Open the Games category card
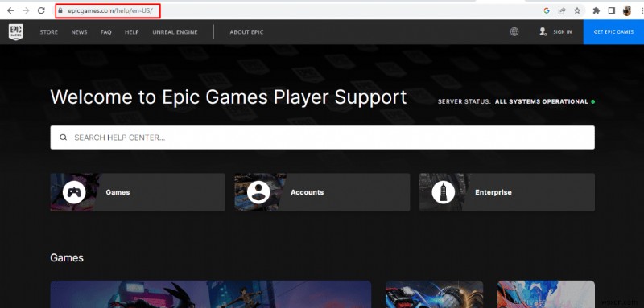644x308 pixels. tap(138, 192)
